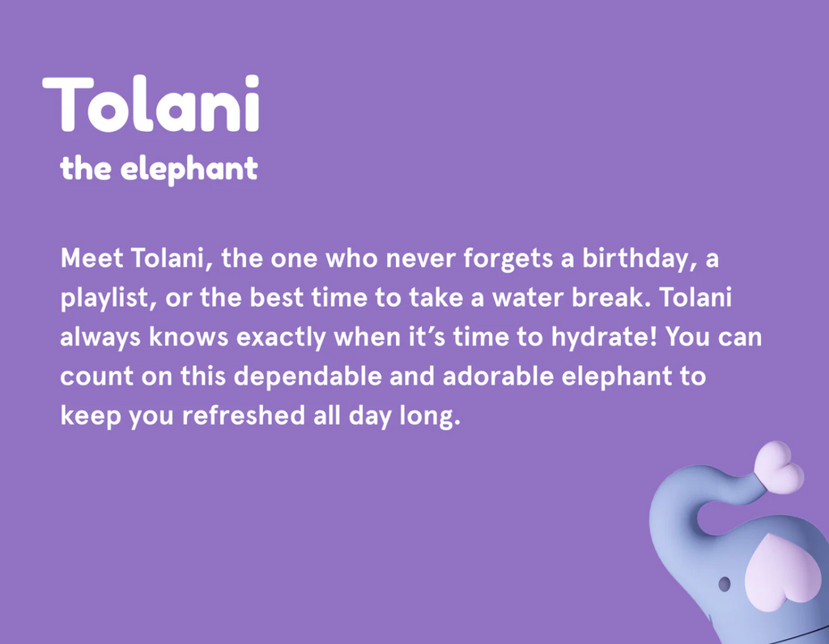Click the word 'hydrate!' in the text
This screenshot has width=829, height=644.
[603, 337]
